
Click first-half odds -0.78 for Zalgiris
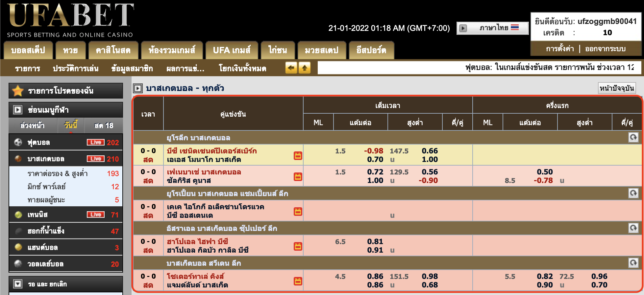coord(543,180)
